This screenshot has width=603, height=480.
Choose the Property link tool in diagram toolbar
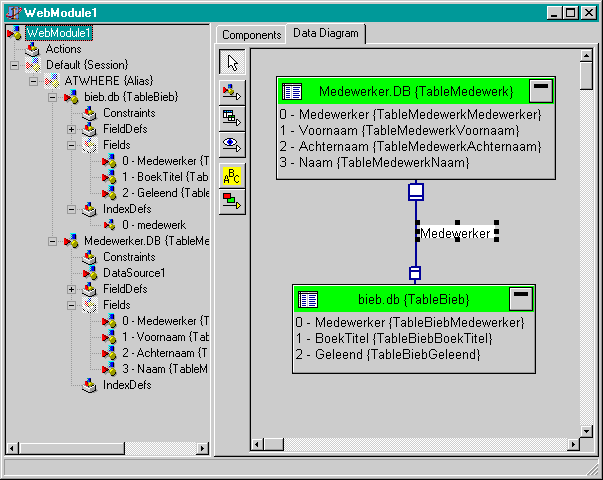(x=231, y=92)
